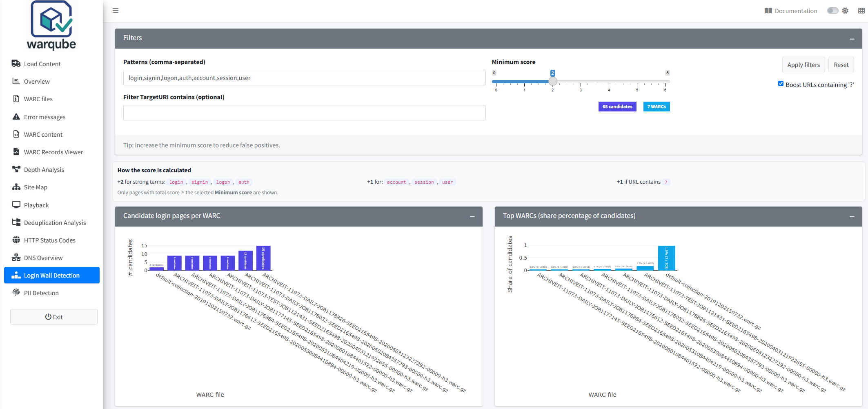Click the Error messages warning triangle icon

[x=16, y=117]
